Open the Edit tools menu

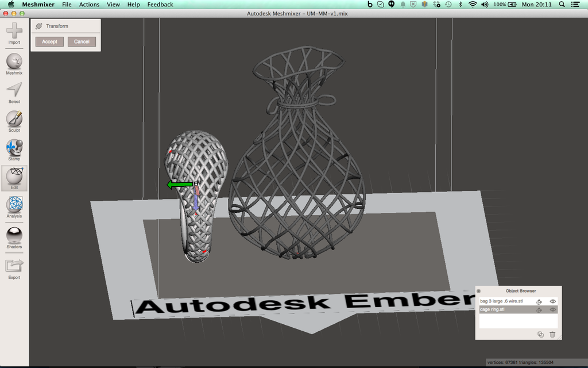(14, 178)
